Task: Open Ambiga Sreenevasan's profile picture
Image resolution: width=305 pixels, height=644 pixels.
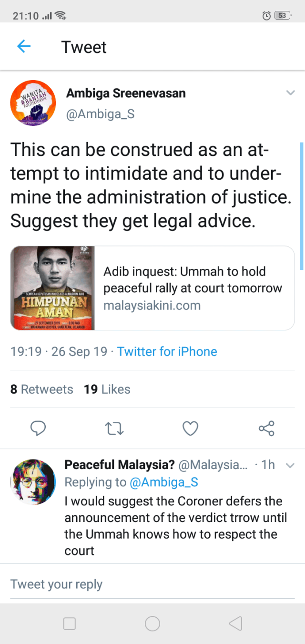Action: [x=33, y=103]
